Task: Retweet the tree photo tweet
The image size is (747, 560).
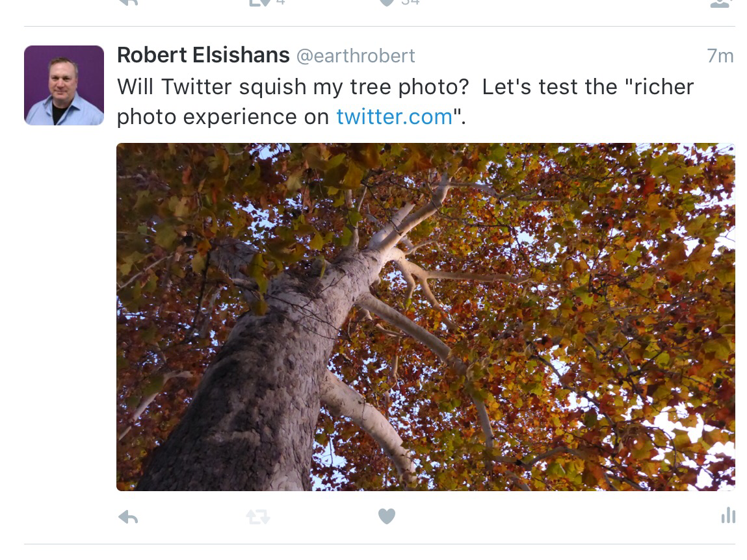Action: tap(257, 517)
